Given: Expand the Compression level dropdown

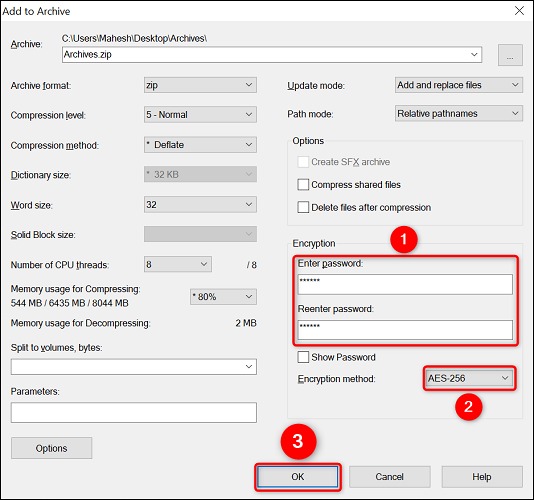Looking at the screenshot, I should [x=200, y=114].
